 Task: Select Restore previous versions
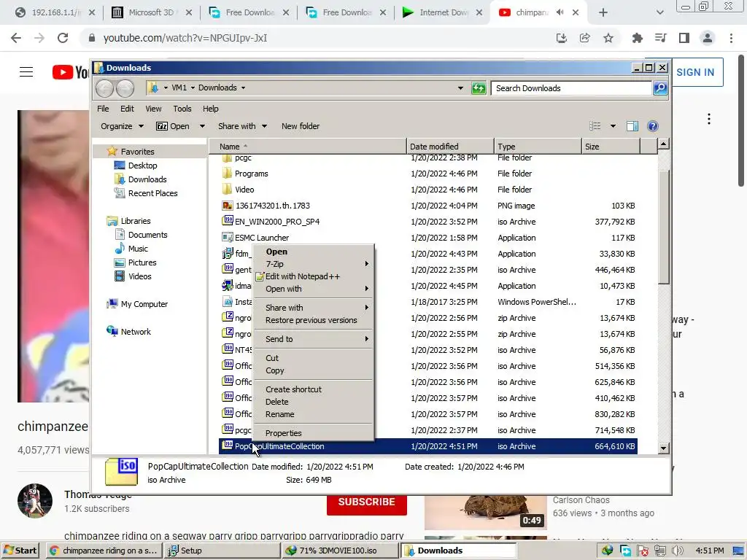point(314,320)
